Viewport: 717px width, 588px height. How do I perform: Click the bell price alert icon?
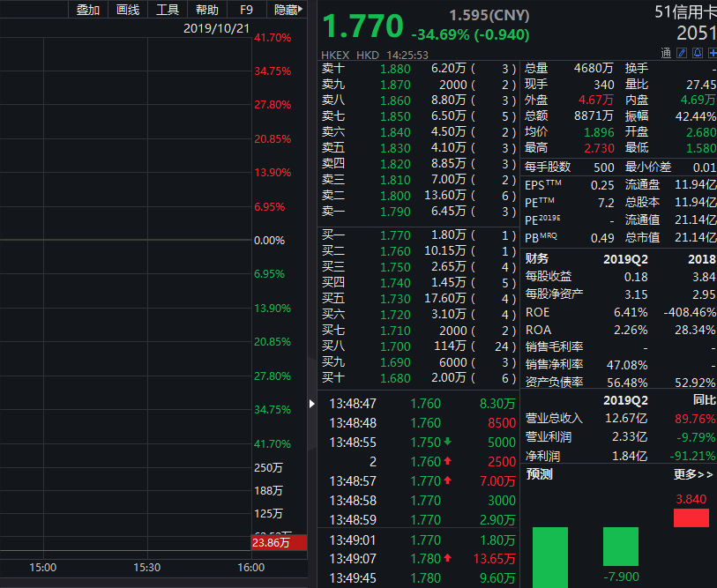pyautogui.click(x=697, y=53)
